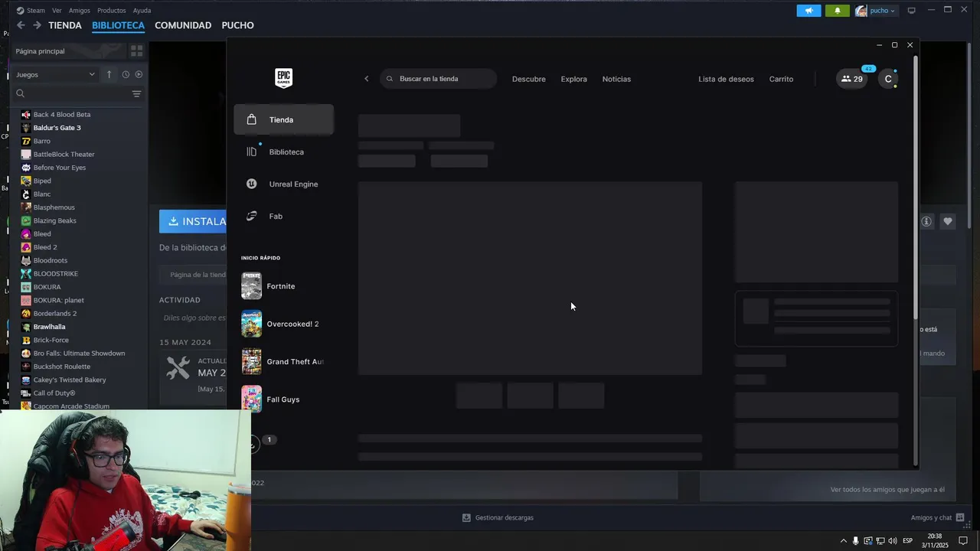The image size is (980, 551).
Task: Click the blue INSTALAR button in Steam
Action: (193, 221)
